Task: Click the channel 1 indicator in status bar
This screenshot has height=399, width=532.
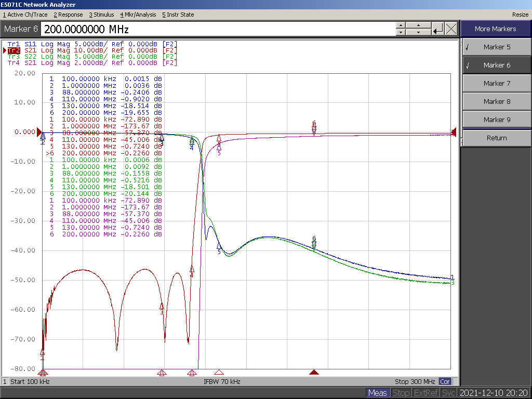Action: pyautogui.click(x=5, y=381)
